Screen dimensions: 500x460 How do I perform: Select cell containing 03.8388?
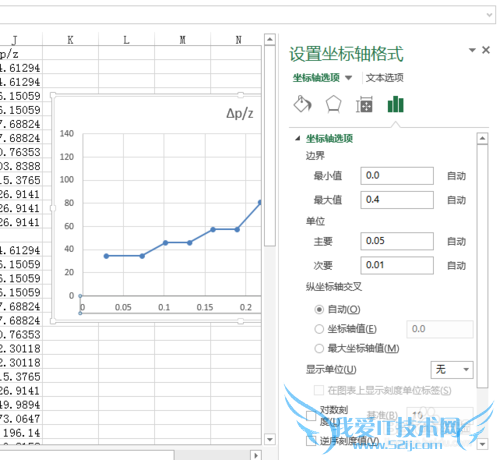[21, 166]
